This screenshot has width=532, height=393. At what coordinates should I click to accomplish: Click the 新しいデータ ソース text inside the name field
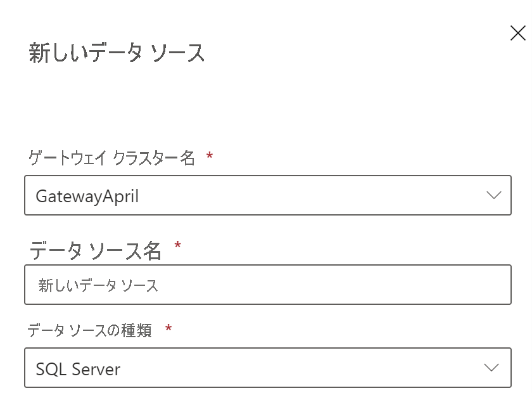[x=98, y=285]
